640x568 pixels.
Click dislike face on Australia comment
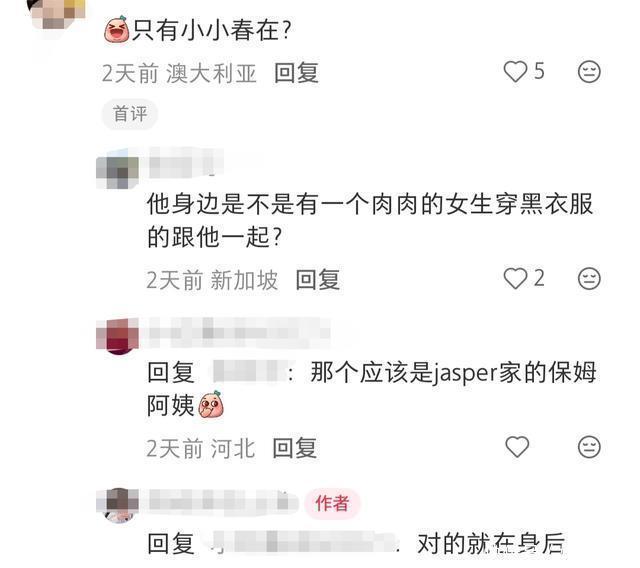[x=589, y=72]
